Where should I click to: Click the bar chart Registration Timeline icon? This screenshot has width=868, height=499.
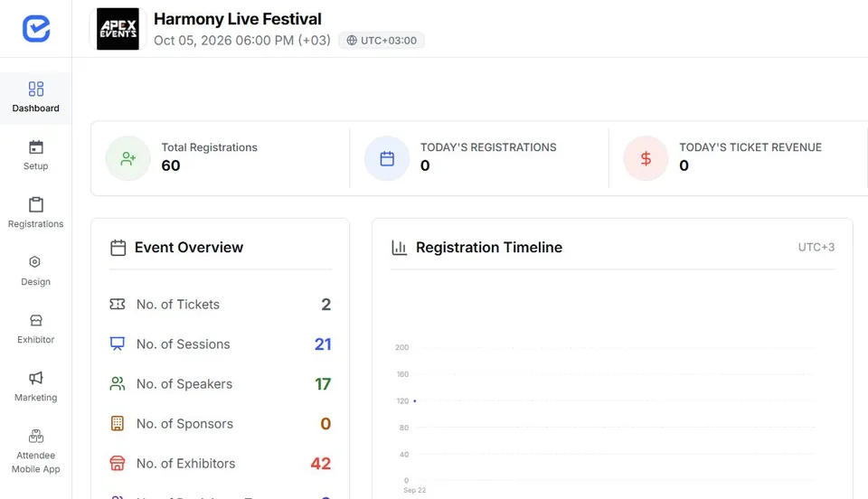pyautogui.click(x=399, y=248)
